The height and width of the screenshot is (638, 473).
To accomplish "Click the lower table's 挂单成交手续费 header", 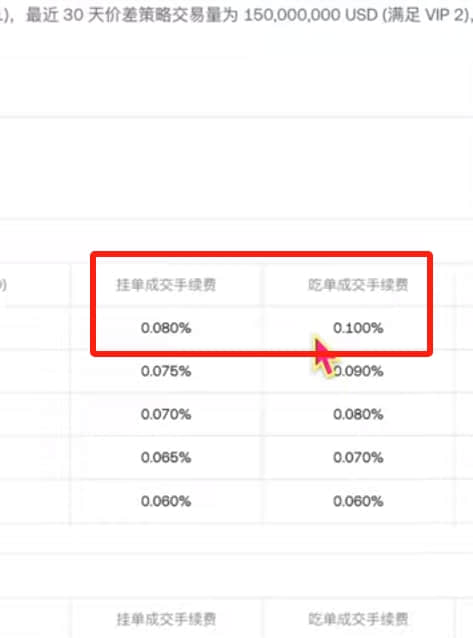I will click(x=166, y=619).
